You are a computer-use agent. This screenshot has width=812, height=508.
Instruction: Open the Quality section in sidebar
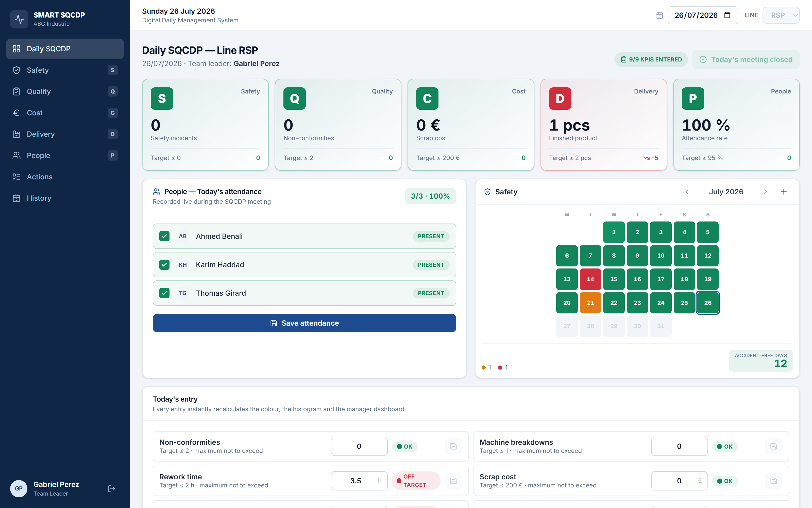coord(65,91)
